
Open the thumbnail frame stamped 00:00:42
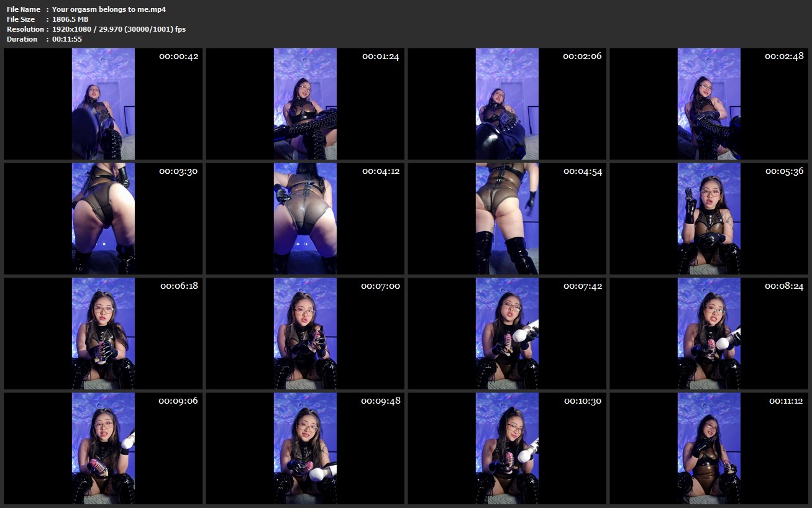coord(103,104)
